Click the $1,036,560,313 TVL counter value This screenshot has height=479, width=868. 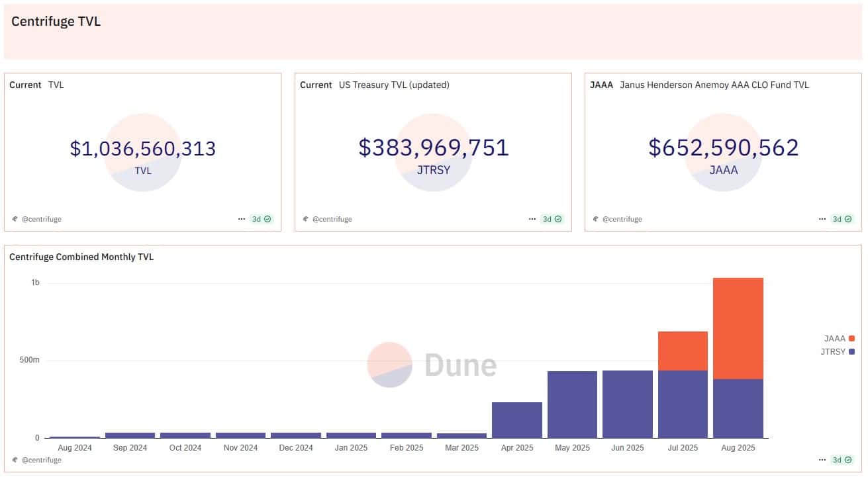tap(142, 148)
